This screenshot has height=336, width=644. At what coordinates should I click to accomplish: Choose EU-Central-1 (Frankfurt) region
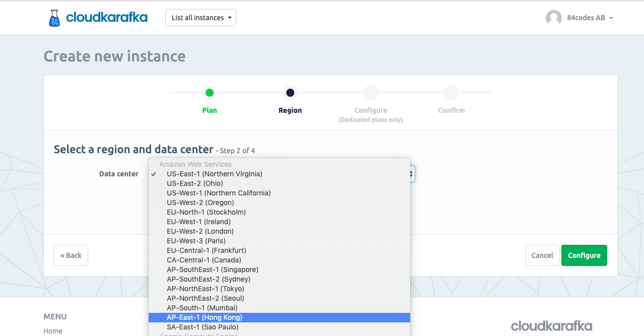pyautogui.click(x=280, y=250)
